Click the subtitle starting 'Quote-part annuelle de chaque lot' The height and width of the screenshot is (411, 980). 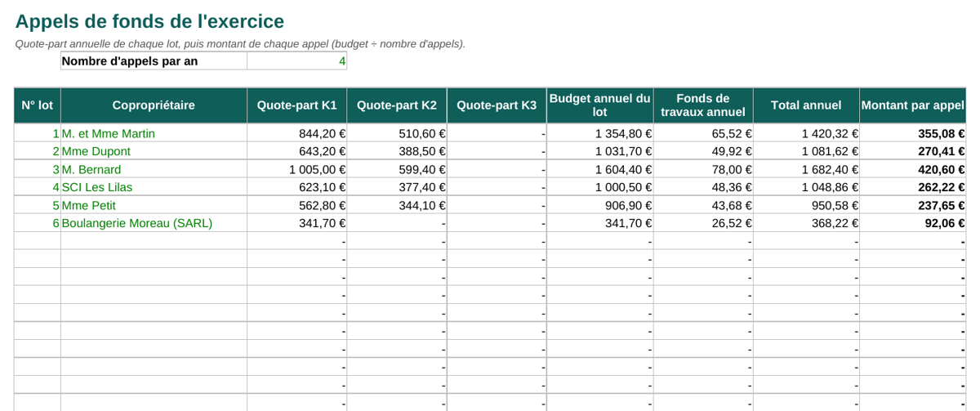[240, 44]
